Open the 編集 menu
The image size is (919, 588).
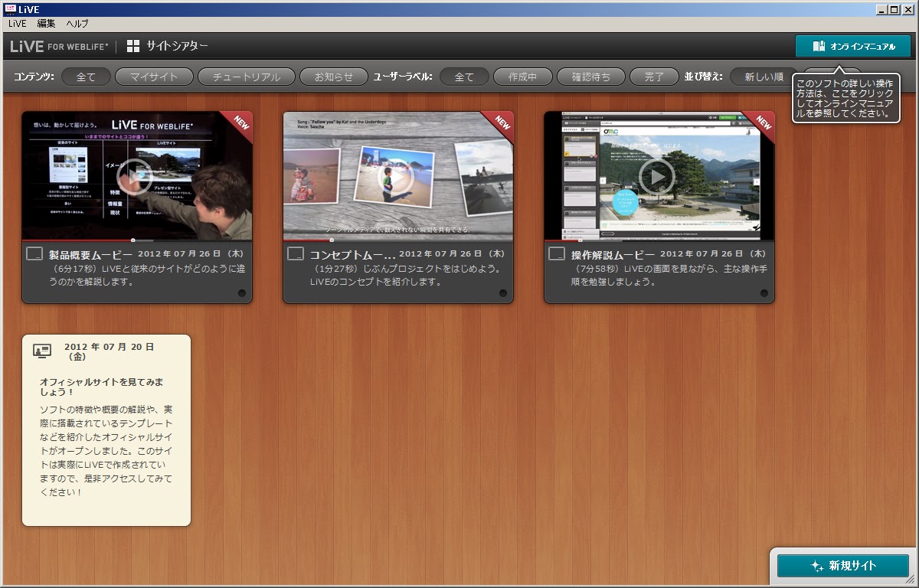(x=47, y=24)
